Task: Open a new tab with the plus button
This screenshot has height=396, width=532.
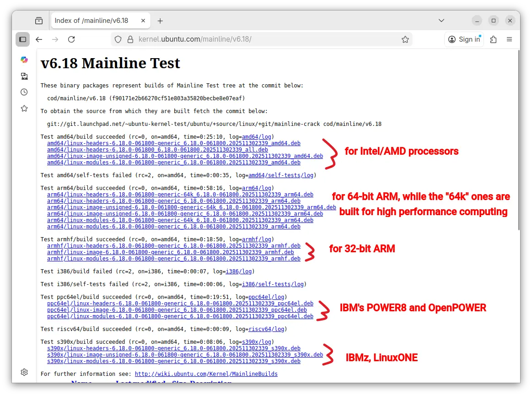Action: pos(160,21)
